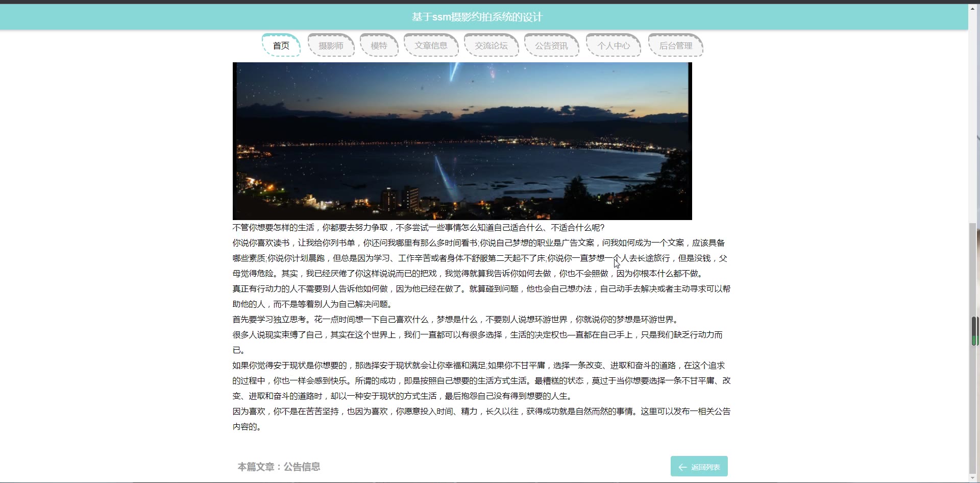Click the line starting 因为喜欢，你不是在苦苦坚持

point(481,412)
